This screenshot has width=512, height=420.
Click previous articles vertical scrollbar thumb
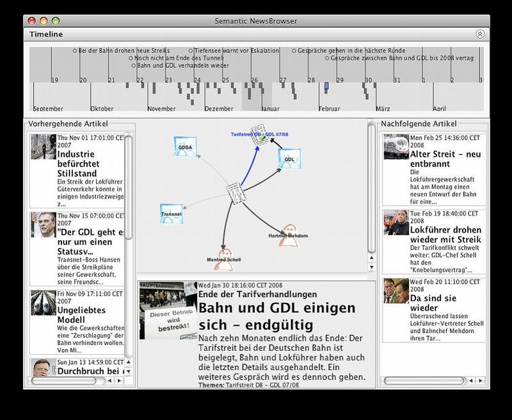coord(129,188)
